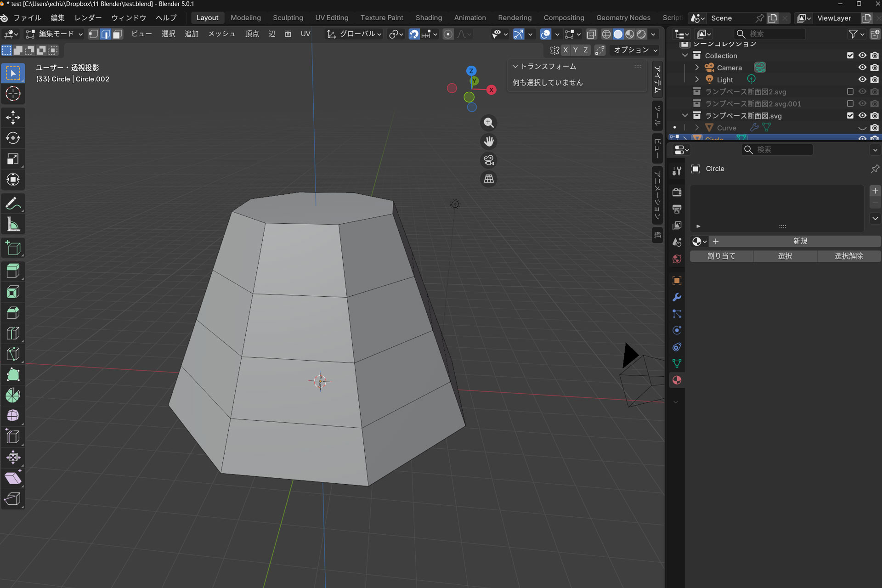Hide the Camera object in outliner
This screenshot has width=882, height=588.
(x=862, y=68)
